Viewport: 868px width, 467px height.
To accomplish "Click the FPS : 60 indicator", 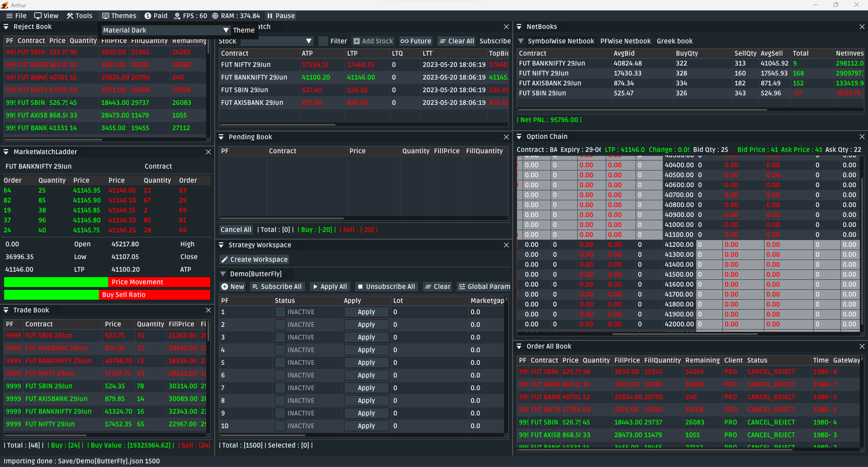I will pyautogui.click(x=190, y=16).
